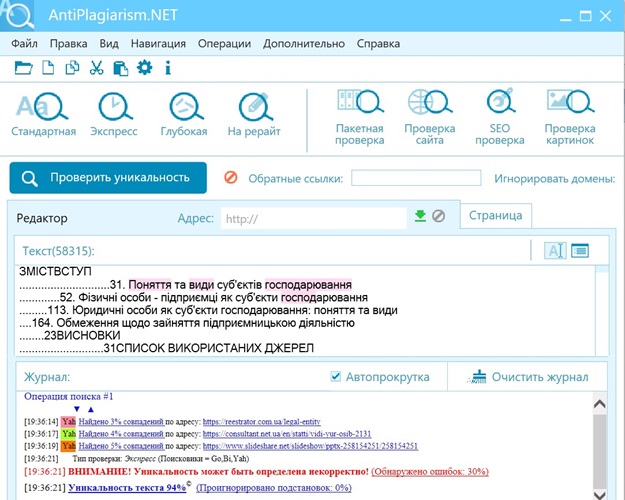This screenshot has width=625, height=500.
Task: Click Найдено 3% совпадений link
Action: [x=121, y=421]
